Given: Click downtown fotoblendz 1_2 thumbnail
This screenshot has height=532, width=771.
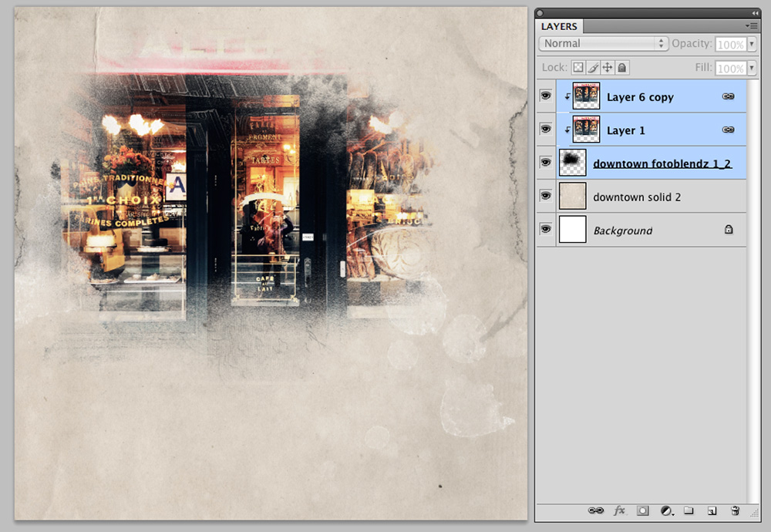Looking at the screenshot, I should pyautogui.click(x=573, y=162).
